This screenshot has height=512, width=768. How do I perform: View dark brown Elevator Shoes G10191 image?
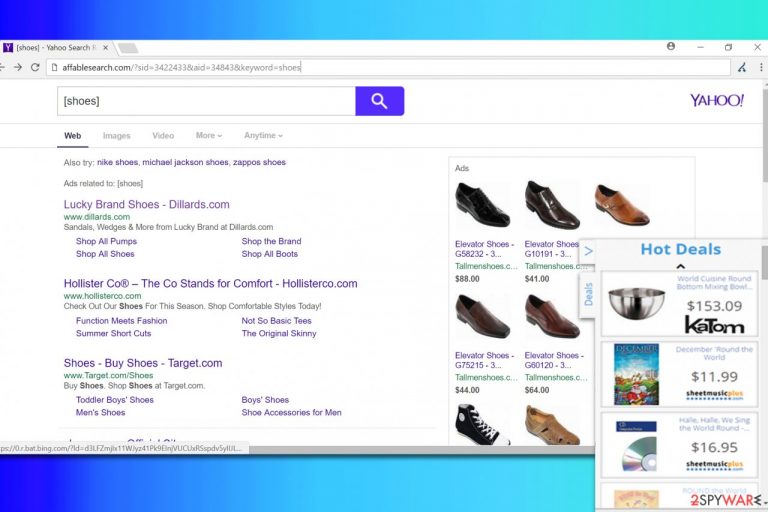552,204
